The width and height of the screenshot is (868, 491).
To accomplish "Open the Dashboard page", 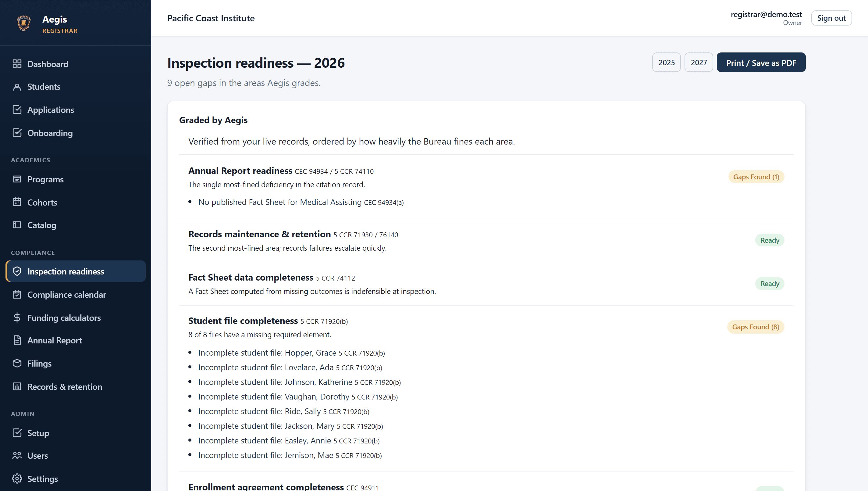I will point(76,64).
